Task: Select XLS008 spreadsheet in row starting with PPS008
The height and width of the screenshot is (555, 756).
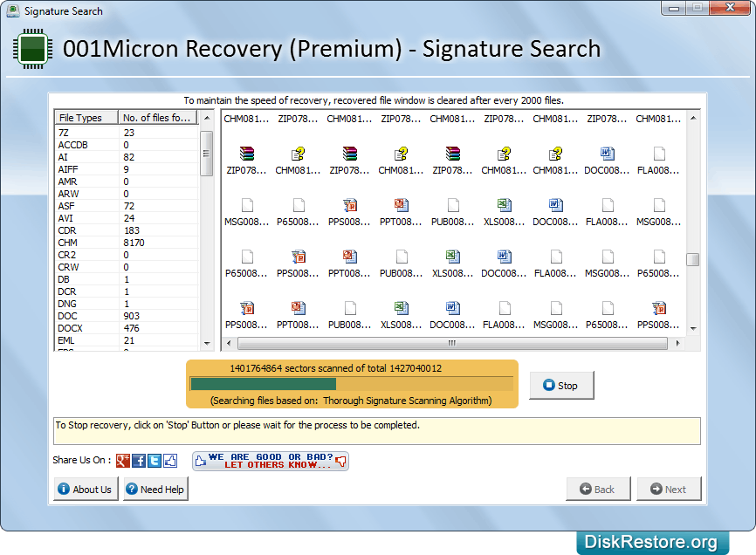Action: [x=402, y=316]
